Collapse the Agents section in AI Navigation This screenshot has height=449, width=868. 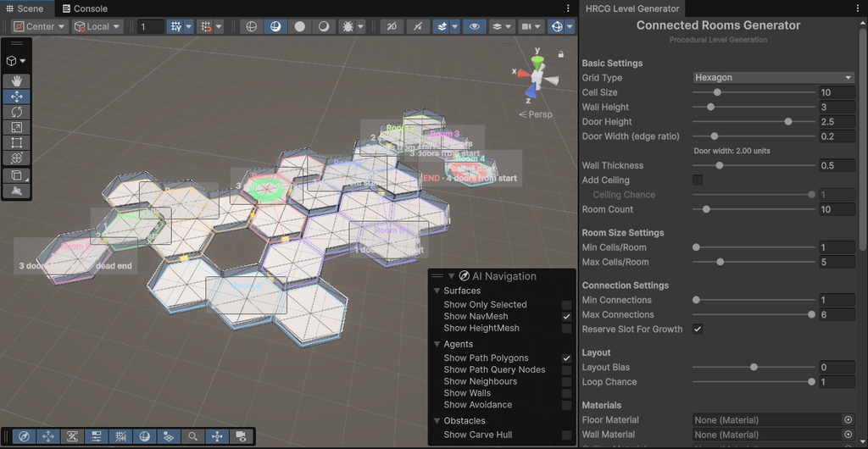pos(437,344)
